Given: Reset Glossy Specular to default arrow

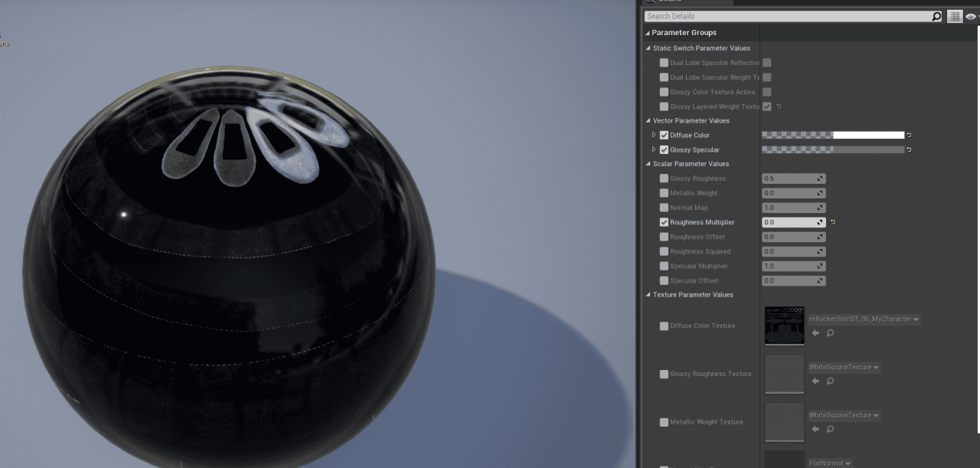Looking at the screenshot, I should pyautogui.click(x=909, y=150).
